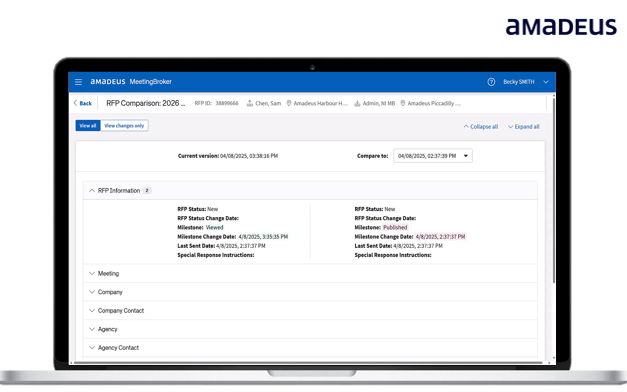Open the Compare to version dropdown
627x392 pixels.
(433, 156)
